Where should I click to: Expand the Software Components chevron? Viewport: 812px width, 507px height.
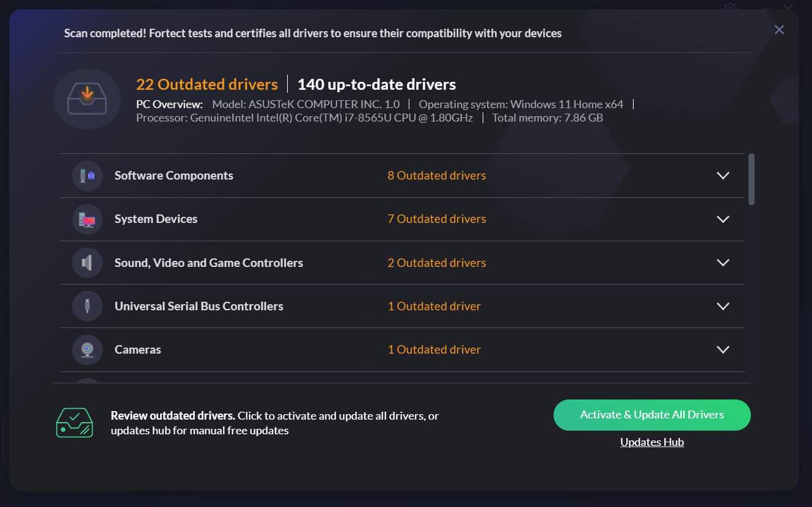(723, 176)
